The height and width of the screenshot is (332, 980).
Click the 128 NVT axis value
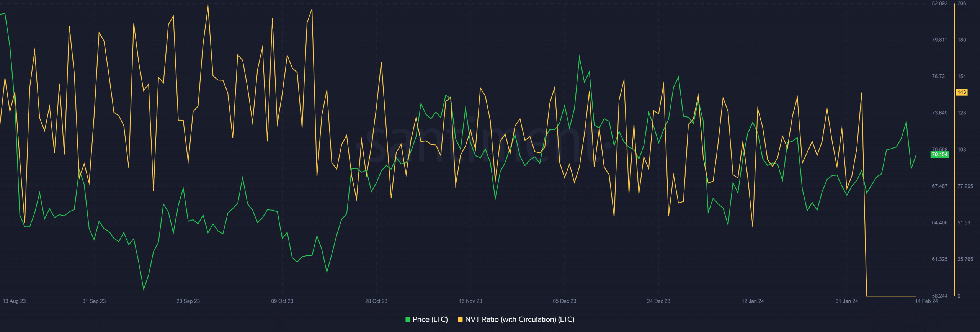(x=962, y=113)
